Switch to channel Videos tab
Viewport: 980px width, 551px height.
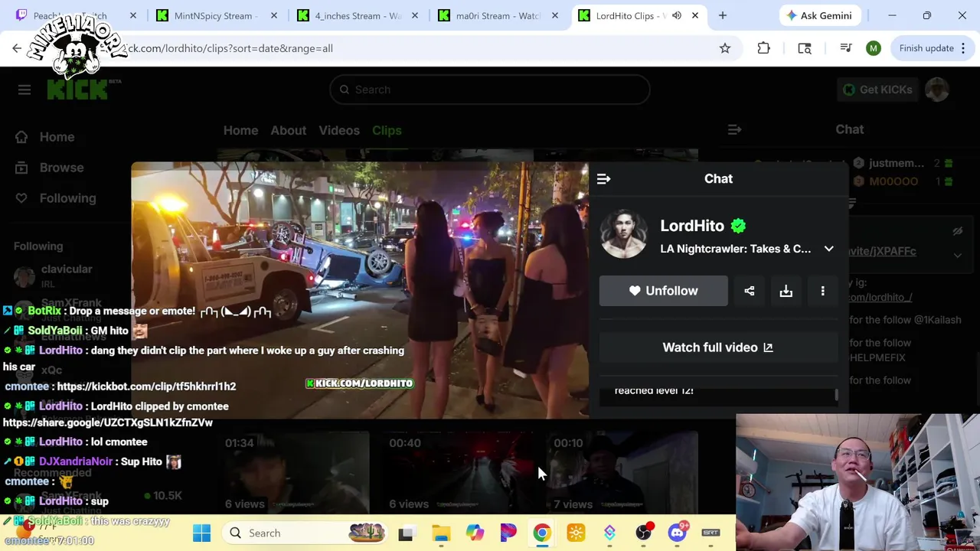[x=339, y=130]
